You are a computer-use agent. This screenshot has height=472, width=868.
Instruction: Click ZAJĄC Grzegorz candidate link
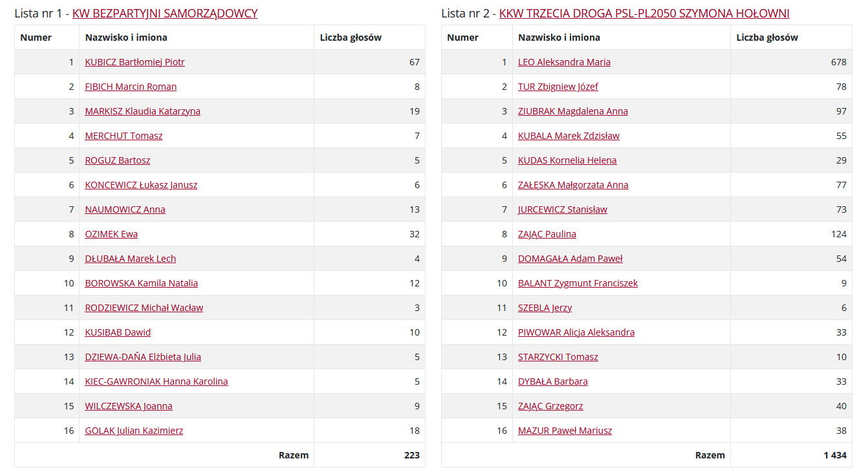click(550, 406)
